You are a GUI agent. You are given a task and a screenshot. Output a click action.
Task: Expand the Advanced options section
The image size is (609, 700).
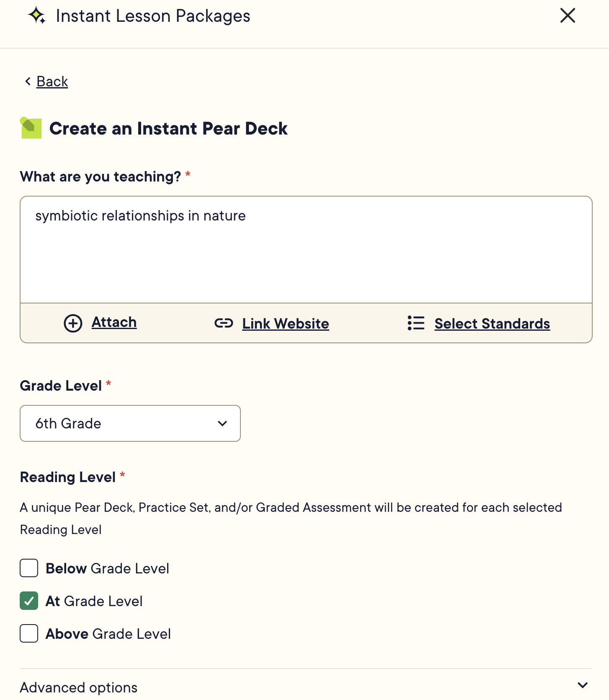click(x=78, y=687)
